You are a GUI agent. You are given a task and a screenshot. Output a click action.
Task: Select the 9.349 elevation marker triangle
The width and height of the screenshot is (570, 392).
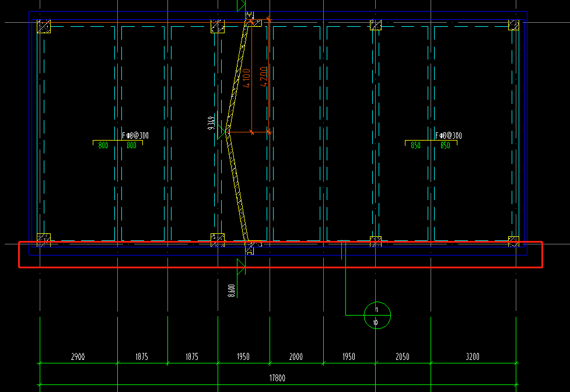click(x=221, y=132)
